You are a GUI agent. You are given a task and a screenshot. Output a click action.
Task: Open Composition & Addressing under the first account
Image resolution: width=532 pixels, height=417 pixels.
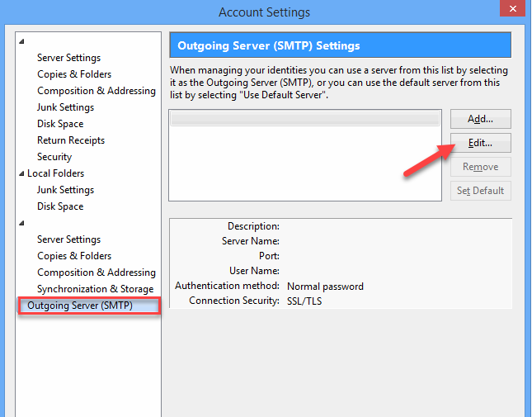(x=96, y=91)
